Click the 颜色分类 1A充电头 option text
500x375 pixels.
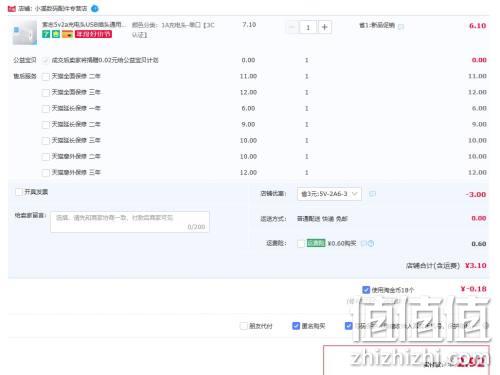coord(173,30)
